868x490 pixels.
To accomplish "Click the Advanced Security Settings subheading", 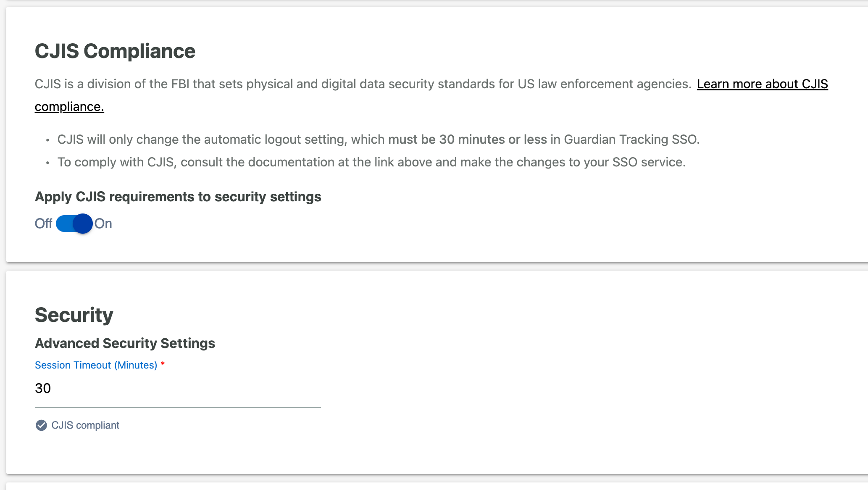I will pyautogui.click(x=125, y=343).
